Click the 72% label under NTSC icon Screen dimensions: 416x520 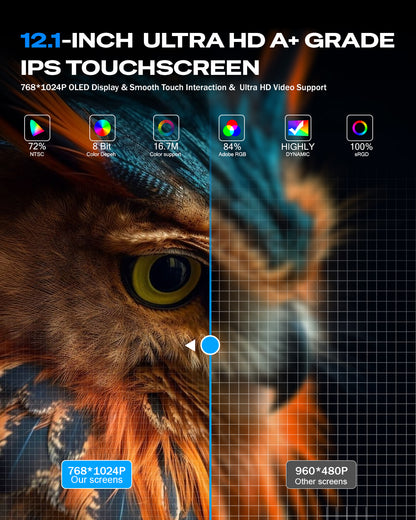pyautogui.click(x=37, y=146)
